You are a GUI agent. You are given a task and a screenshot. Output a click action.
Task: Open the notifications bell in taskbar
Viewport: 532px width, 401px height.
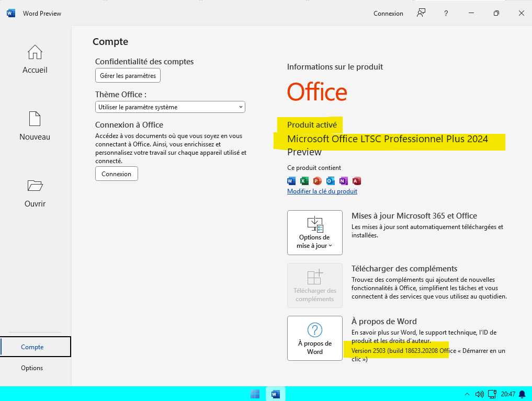tap(523, 394)
